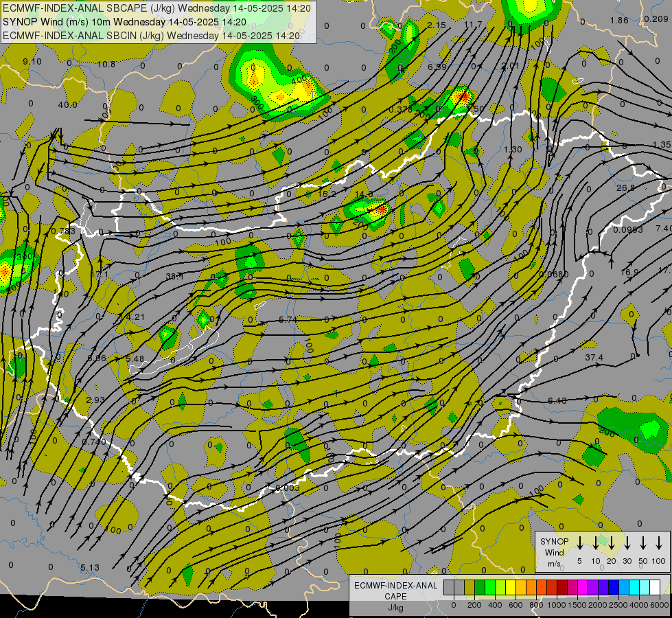The height and width of the screenshot is (618, 672).
Task: Click the station value 9.10
Action: 32,62
